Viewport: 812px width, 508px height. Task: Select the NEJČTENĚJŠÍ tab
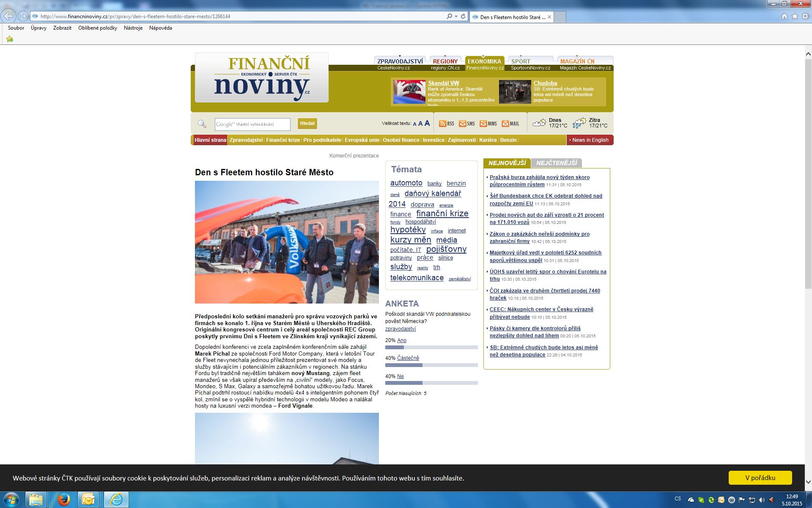coord(557,163)
